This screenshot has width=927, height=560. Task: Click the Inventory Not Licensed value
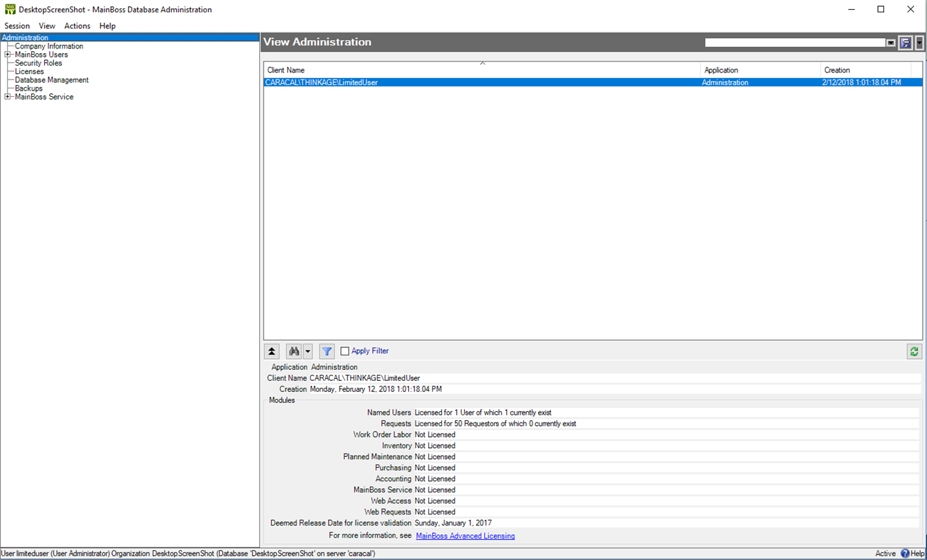[435, 446]
